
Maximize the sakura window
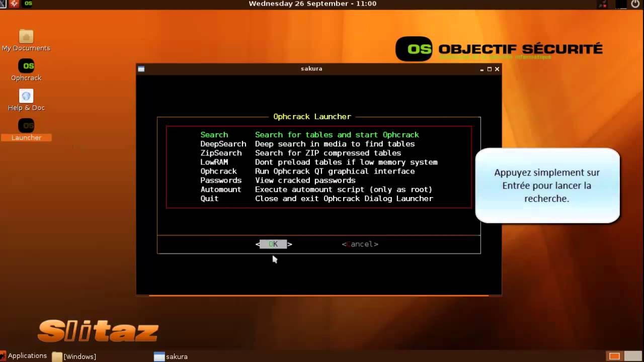coord(489,69)
